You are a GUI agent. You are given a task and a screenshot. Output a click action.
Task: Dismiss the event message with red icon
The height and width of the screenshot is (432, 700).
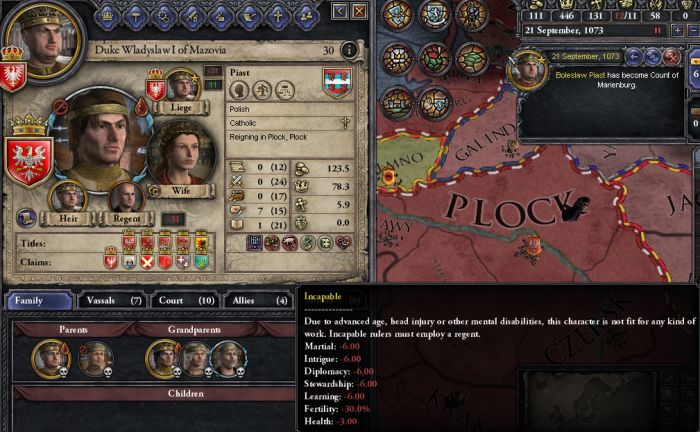coord(671,57)
